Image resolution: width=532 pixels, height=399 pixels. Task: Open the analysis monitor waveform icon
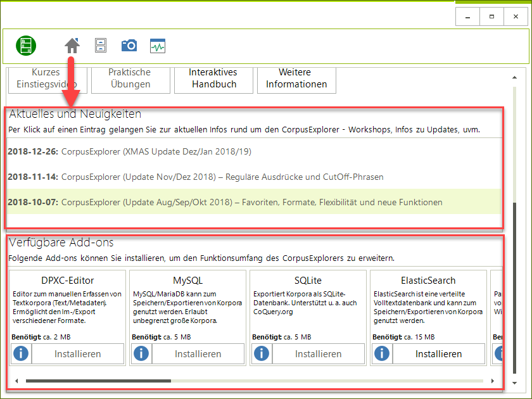click(158, 46)
